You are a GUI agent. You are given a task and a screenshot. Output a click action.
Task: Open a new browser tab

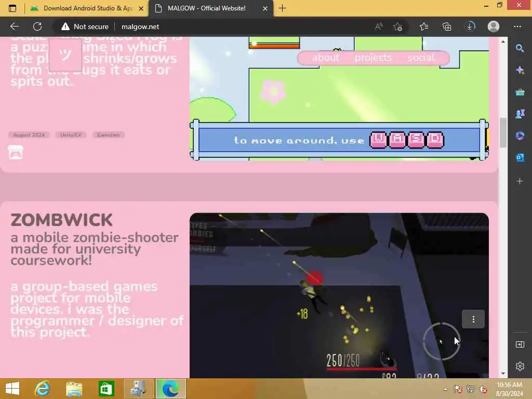pyautogui.click(x=282, y=8)
